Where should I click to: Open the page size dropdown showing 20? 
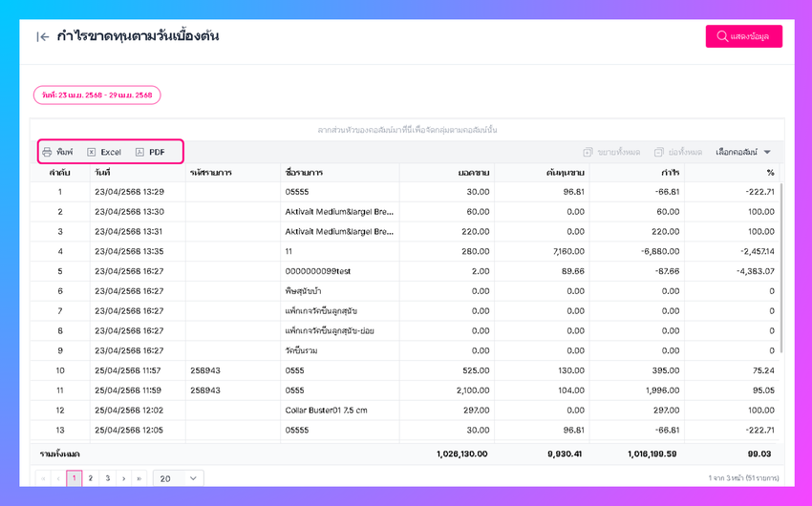pos(178,478)
